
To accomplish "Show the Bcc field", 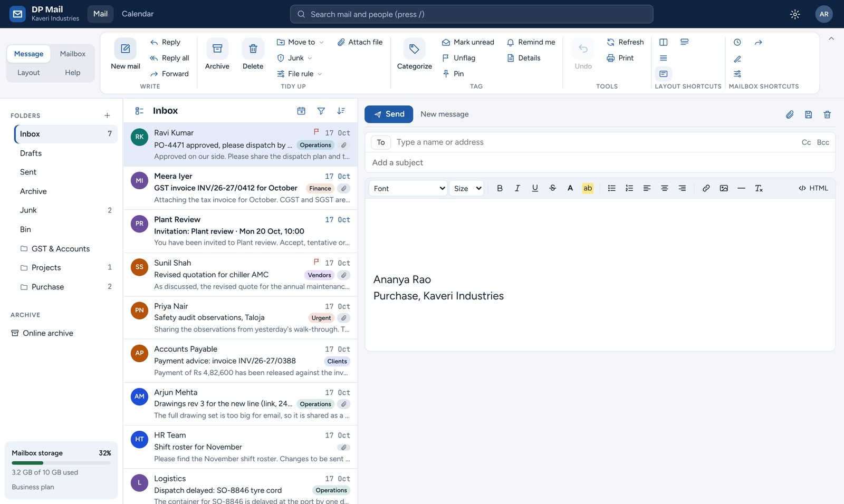I will pos(823,142).
